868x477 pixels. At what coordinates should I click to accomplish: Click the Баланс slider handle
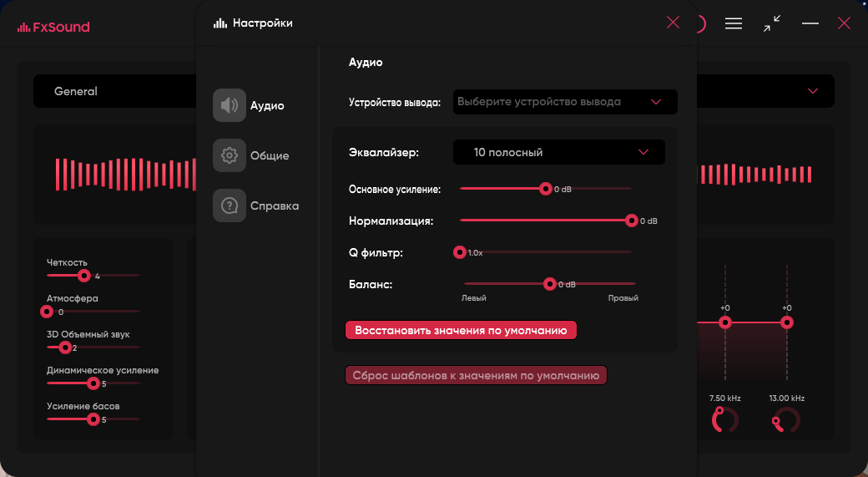[549, 284]
